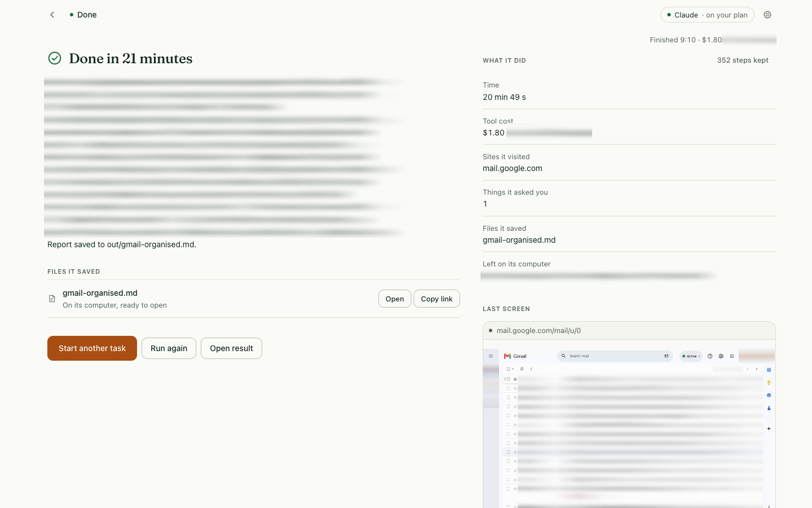Image resolution: width=812 pixels, height=508 pixels.
Task: Click the mail.google.com/mail/u/0 address bar
Action: (x=629, y=331)
